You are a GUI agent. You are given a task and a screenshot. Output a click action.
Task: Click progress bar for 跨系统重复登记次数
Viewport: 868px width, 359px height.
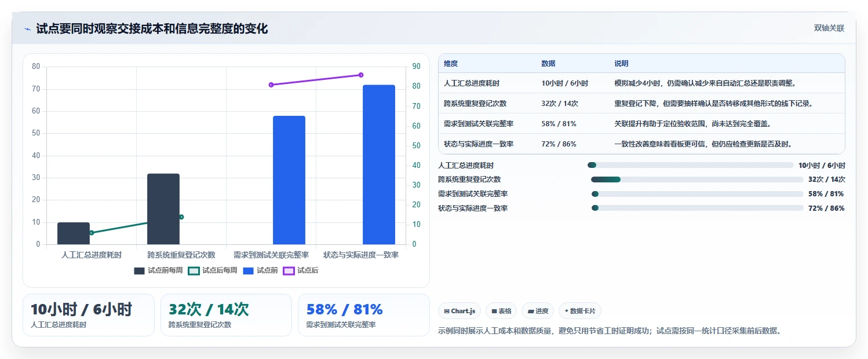point(697,179)
